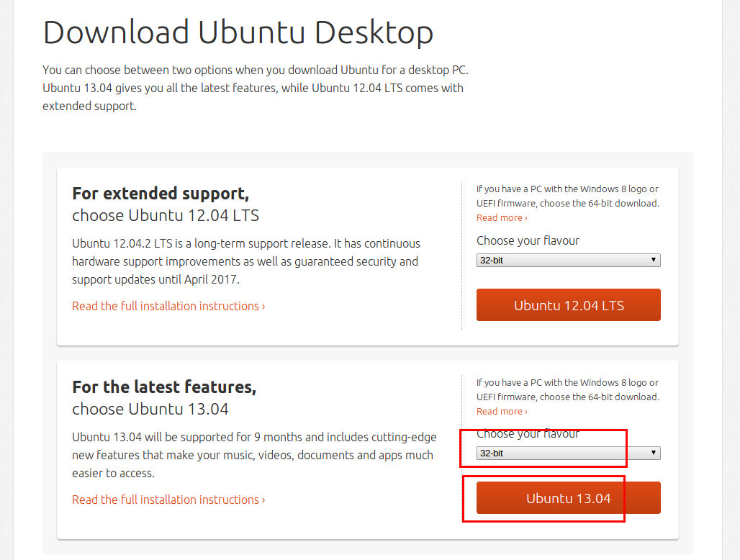The height and width of the screenshot is (560, 740).
Task: Click the 'Ubuntu 12.04.2 LTS is a long-term' paragraph
Action: click(246, 261)
